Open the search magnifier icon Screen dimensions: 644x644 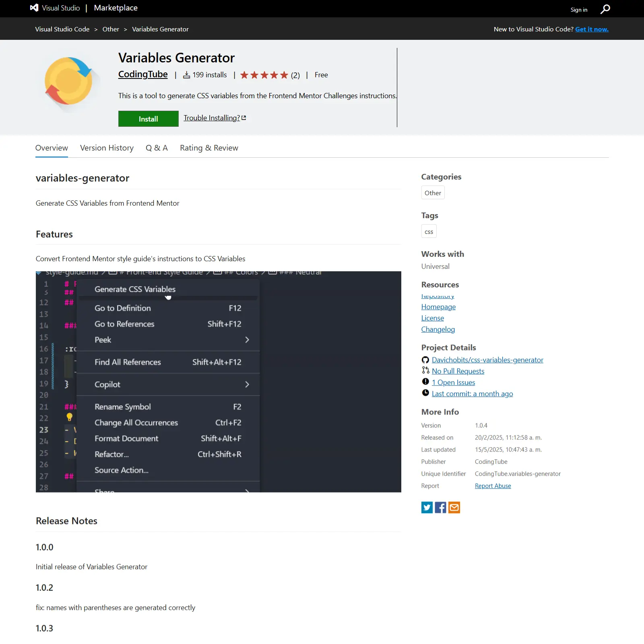(605, 8)
